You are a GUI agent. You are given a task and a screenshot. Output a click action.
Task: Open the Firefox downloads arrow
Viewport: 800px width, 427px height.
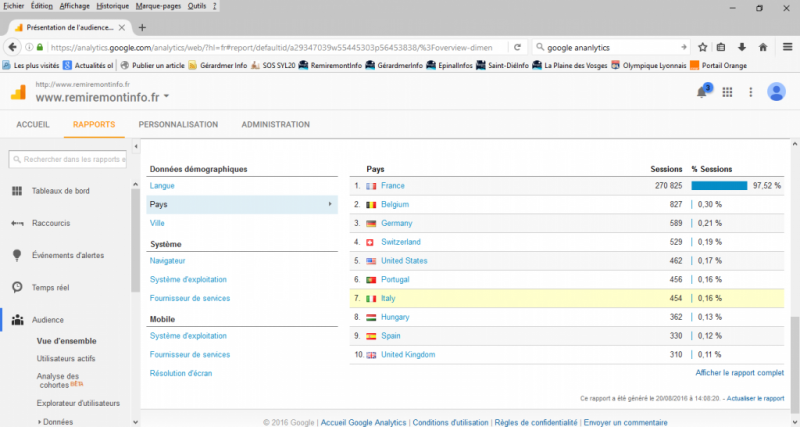click(742, 47)
